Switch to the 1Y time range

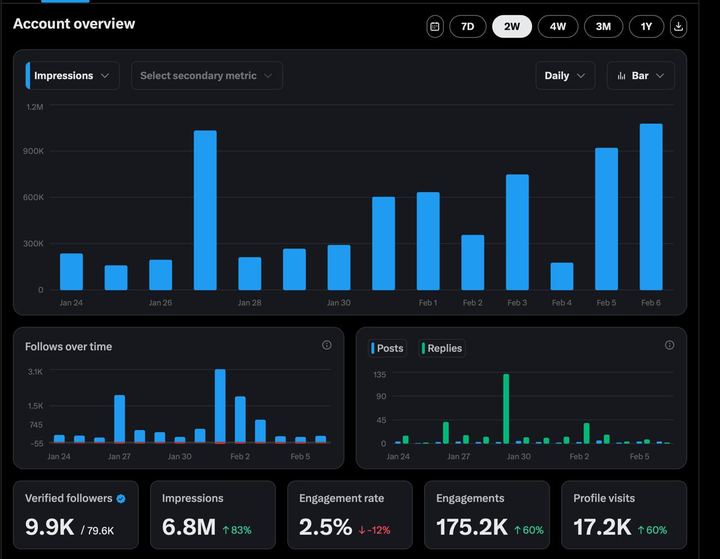point(646,27)
